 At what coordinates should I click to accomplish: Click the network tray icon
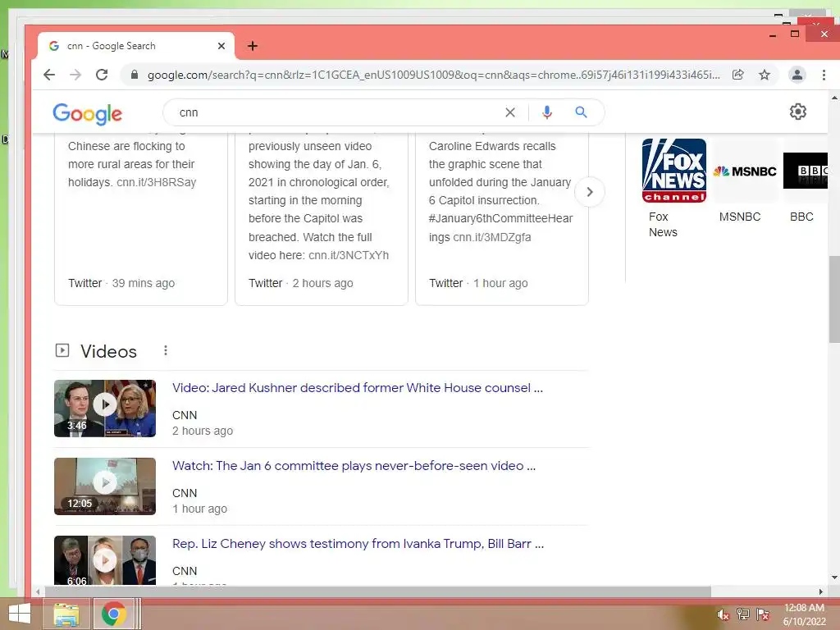[743, 614]
